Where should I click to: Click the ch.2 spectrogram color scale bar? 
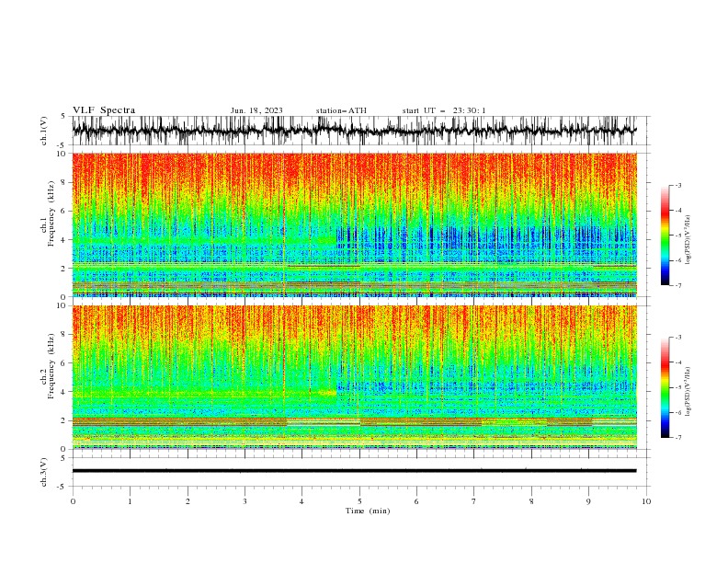tap(665, 387)
